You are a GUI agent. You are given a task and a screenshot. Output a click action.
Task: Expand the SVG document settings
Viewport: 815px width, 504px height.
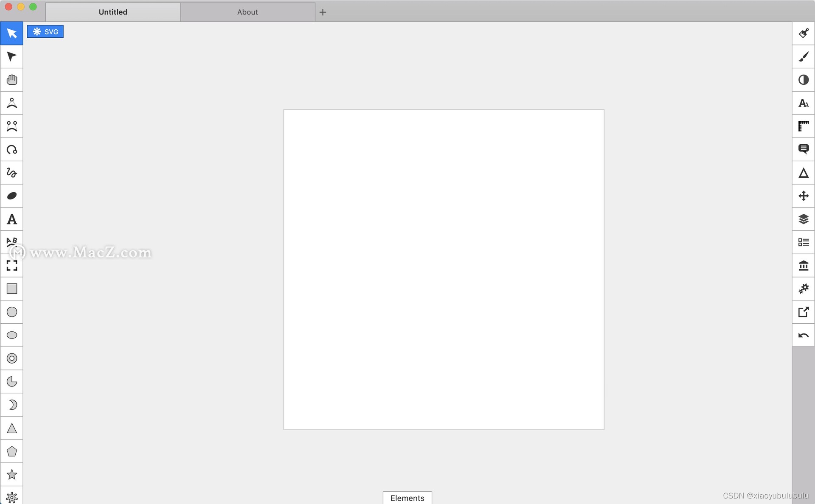click(x=47, y=32)
